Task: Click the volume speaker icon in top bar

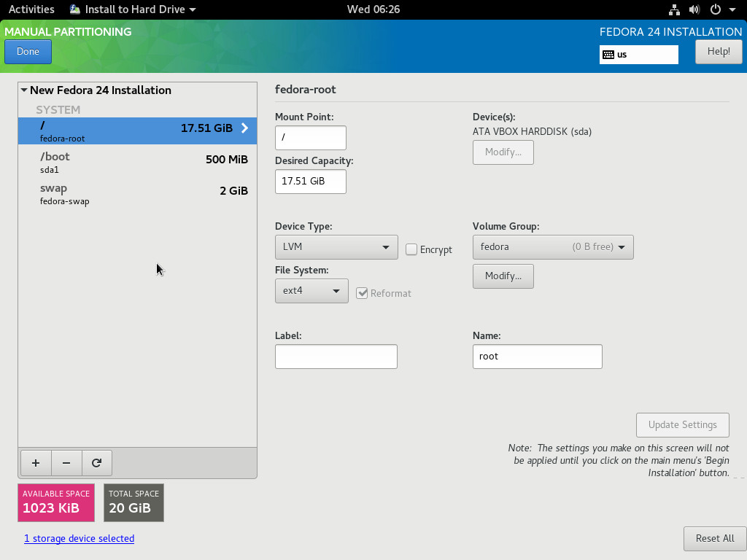Action: 694,9
